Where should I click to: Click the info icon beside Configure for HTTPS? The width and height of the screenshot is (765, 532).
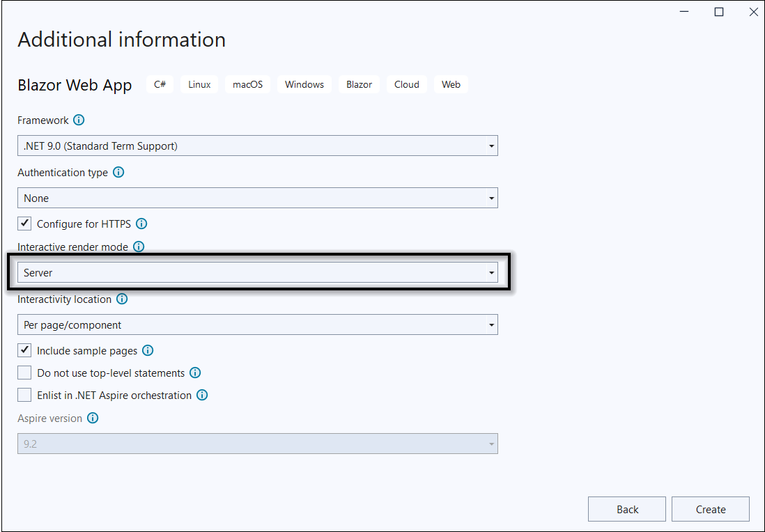[141, 224]
